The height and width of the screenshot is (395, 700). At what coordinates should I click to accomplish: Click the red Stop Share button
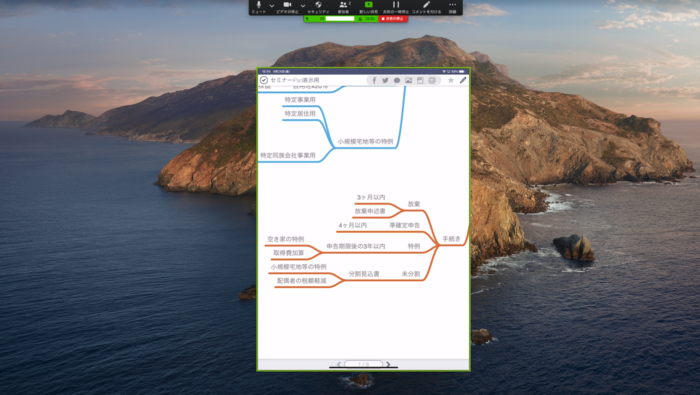coord(393,19)
